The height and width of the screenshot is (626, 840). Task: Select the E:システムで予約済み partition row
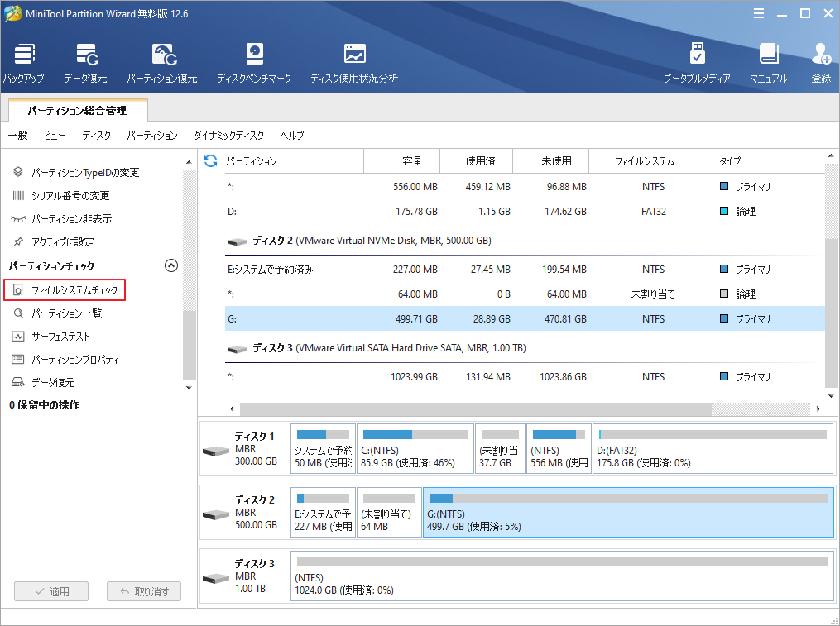click(x=525, y=269)
